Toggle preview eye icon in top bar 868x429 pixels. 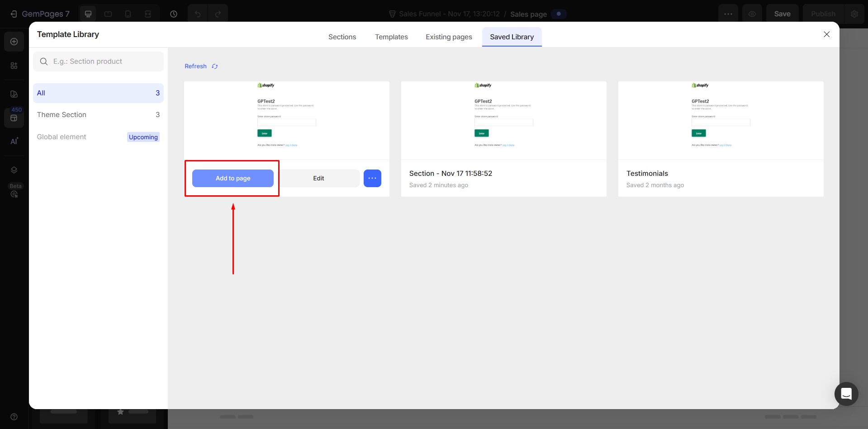coord(752,14)
